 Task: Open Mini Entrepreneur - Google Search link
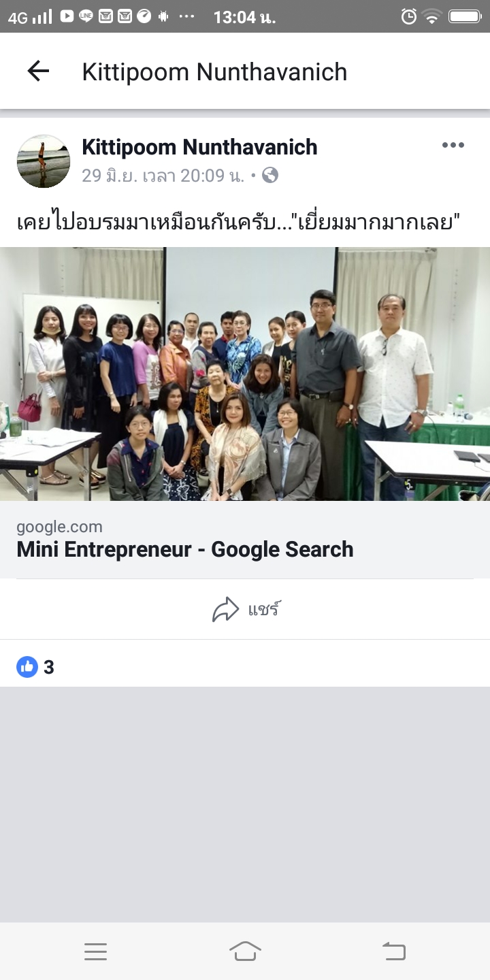click(x=185, y=549)
